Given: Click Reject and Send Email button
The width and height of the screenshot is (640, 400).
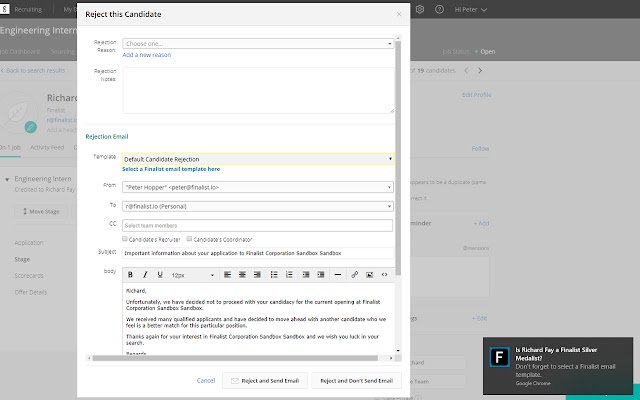Looking at the screenshot, I should tap(265, 380).
